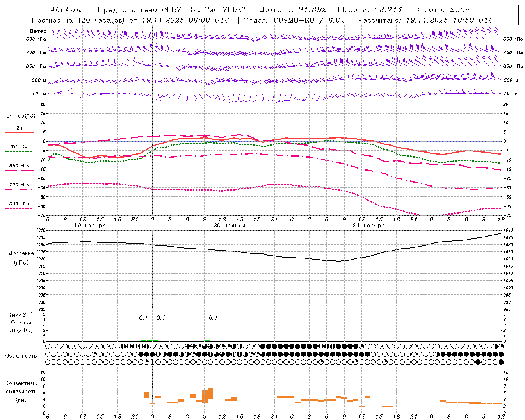Click the Abakan station title
Screen dimensions: 525x420
click(x=66, y=9)
